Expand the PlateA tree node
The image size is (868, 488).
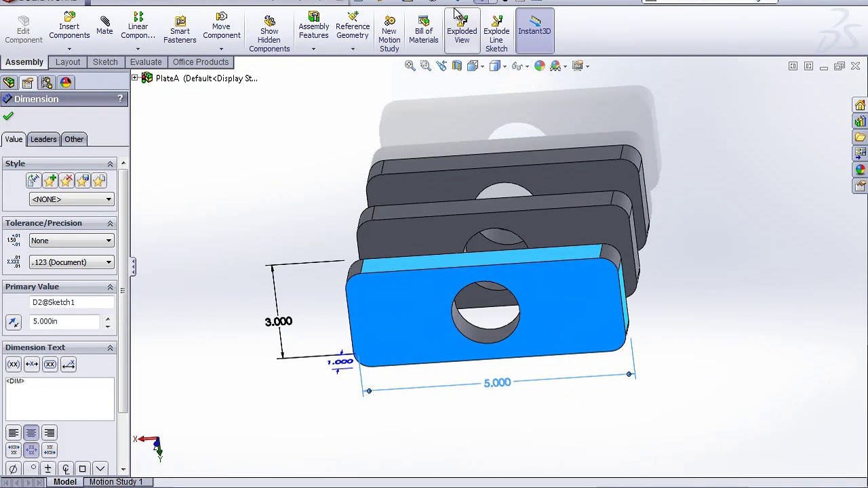(135, 78)
